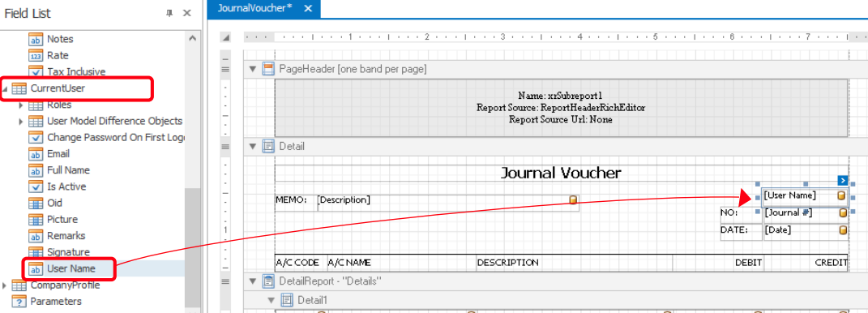The width and height of the screenshot is (868, 313).
Task: Pin the Field List panel
Action: coord(169,13)
